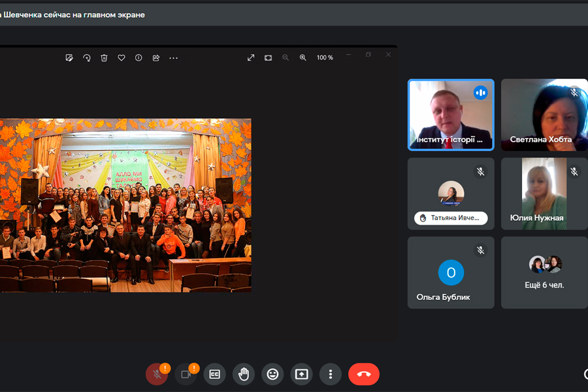Open more options vertical dots in Meet

click(331, 374)
